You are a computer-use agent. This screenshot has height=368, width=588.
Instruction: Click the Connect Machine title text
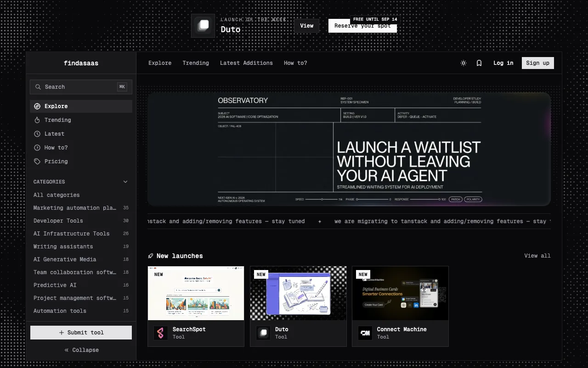click(402, 329)
